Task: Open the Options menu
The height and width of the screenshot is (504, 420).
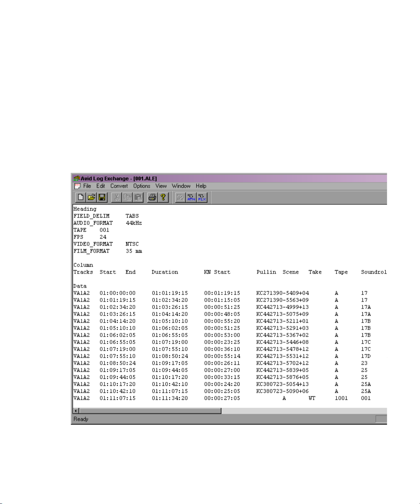Action: coord(142,186)
